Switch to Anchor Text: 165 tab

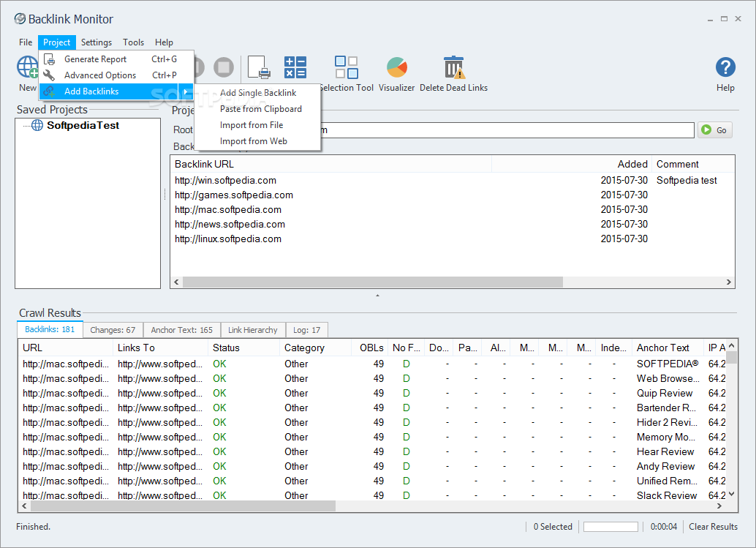coord(182,330)
